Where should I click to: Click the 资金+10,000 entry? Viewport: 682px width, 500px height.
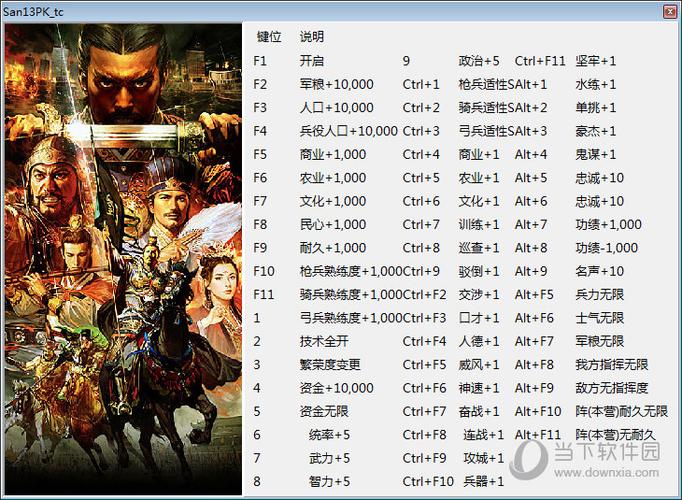pos(336,388)
